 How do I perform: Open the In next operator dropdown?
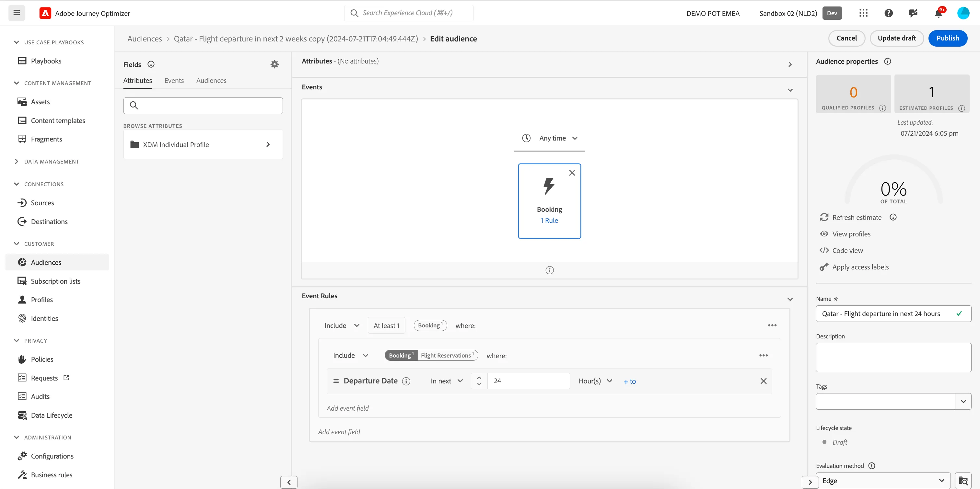(446, 381)
